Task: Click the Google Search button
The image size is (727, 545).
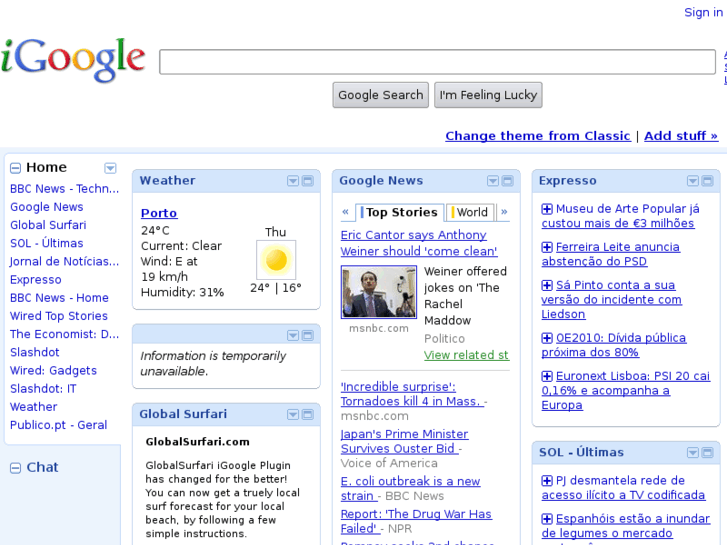Action: [381, 95]
